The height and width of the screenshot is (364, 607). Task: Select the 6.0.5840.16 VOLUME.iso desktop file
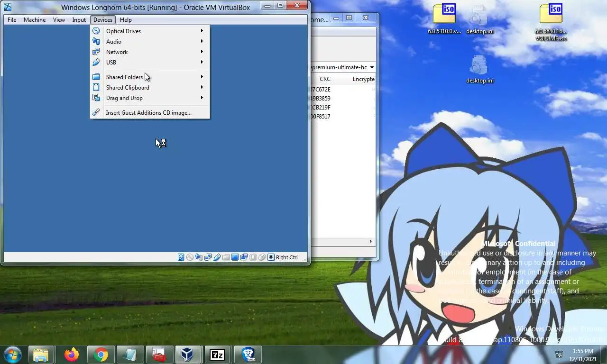(551, 22)
